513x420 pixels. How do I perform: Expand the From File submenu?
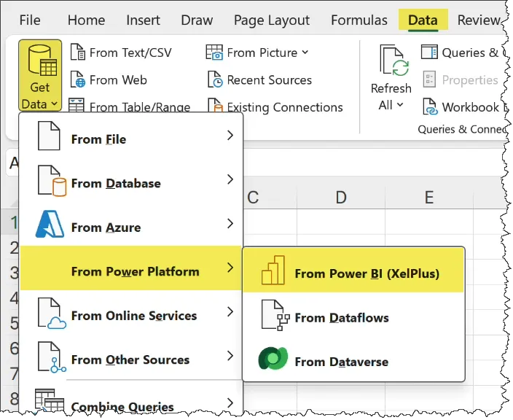pyautogui.click(x=131, y=139)
